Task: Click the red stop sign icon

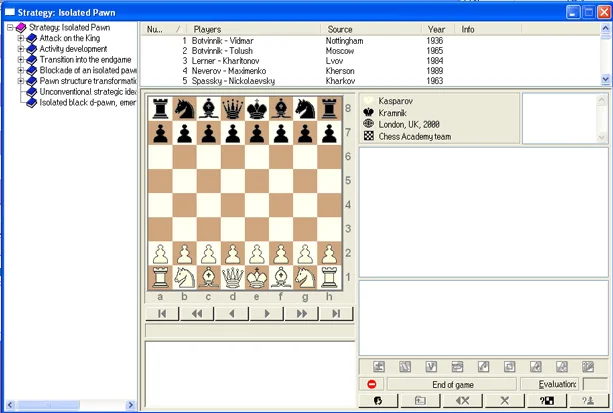Action: click(x=371, y=384)
